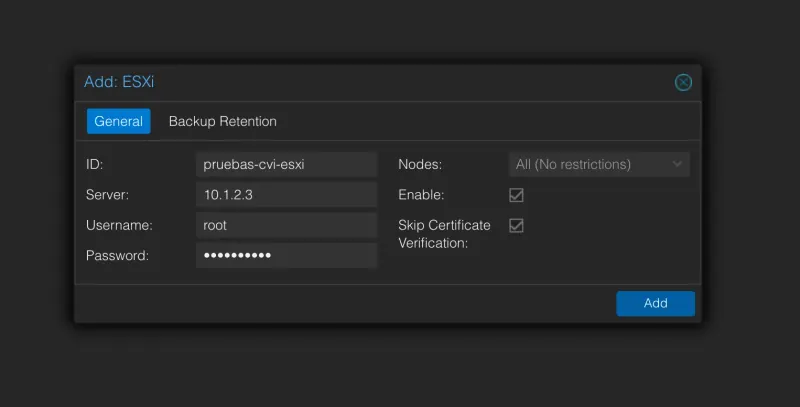
Task: Click the 'Server:' label
Action: click(107, 195)
